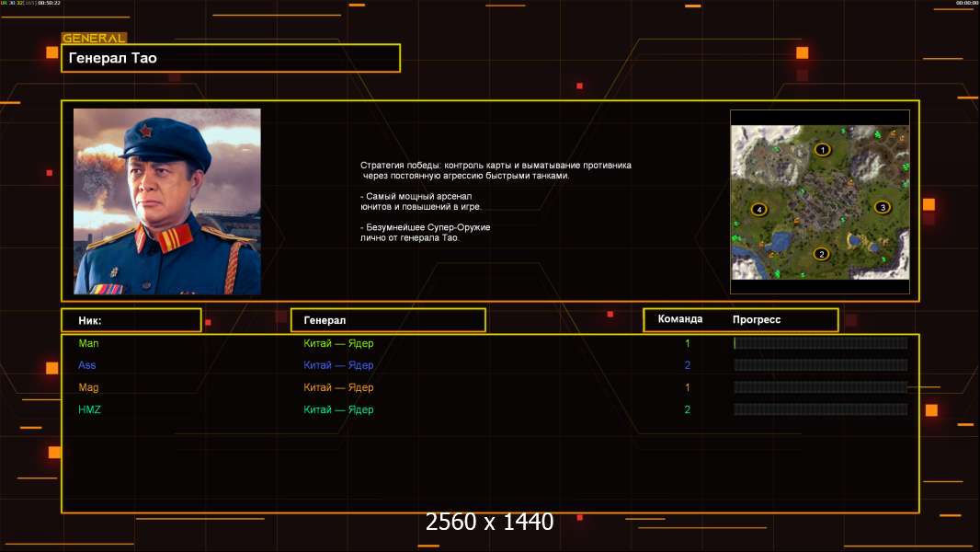980x552 pixels.
Task: Click the "Безумнейшее Супер-Оружие" bullet text
Action: (425, 232)
